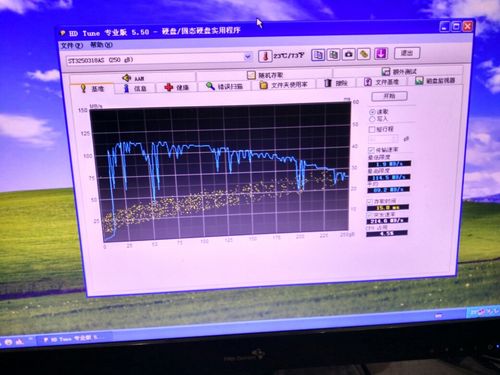Enable the Short stroke (短行程) checkbox
500x375 pixels.
coord(372,129)
